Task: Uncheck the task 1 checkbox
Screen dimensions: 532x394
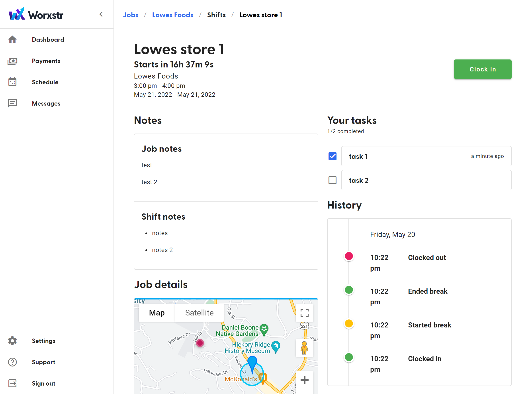Action: [x=332, y=156]
